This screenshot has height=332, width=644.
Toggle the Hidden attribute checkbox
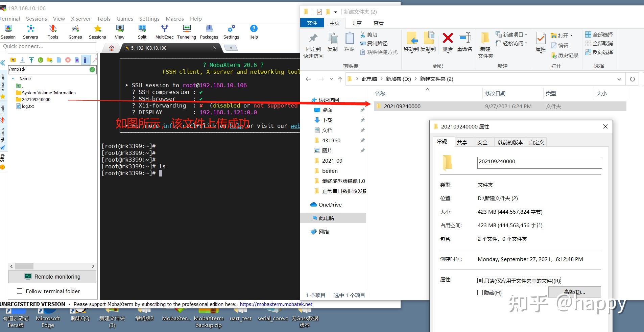(480, 292)
